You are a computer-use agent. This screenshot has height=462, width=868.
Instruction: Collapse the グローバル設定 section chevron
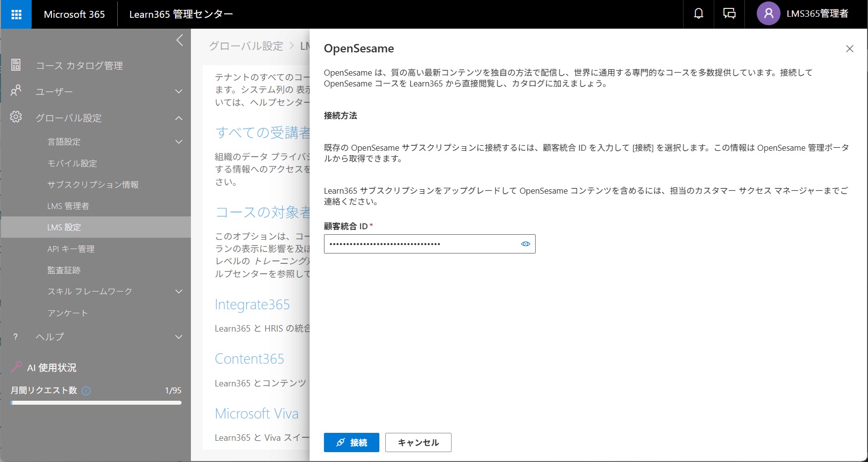179,118
